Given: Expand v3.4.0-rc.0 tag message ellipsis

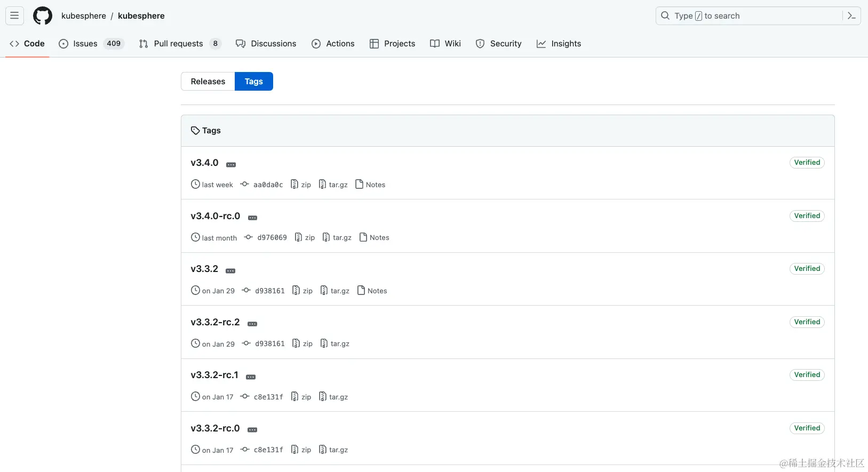Looking at the screenshot, I should tap(253, 218).
